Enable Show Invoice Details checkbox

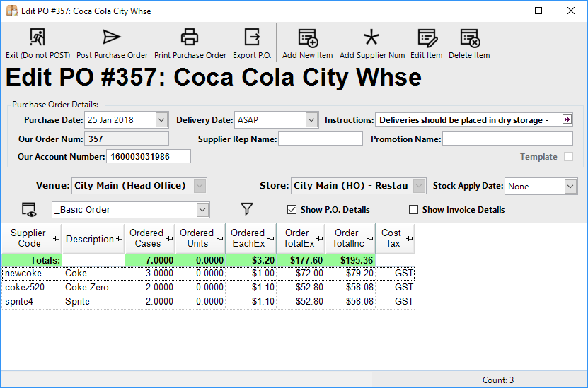pos(414,210)
